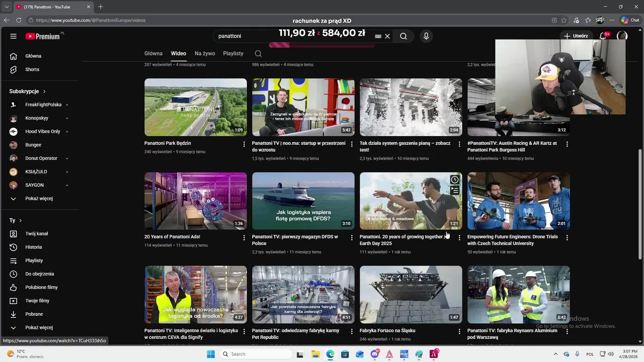Switch to the Na żywo tab
The height and width of the screenshot is (362, 644).
205,53
